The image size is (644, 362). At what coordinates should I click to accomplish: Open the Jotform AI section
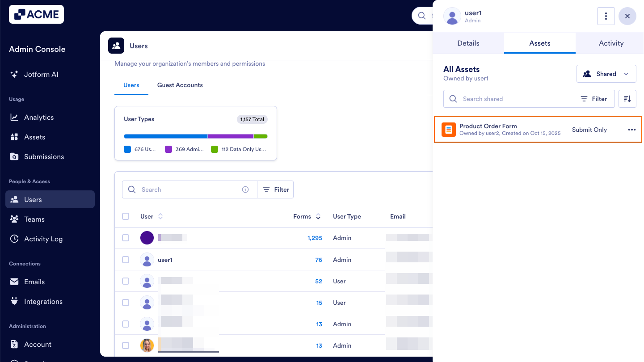pyautogui.click(x=41, y=74)
